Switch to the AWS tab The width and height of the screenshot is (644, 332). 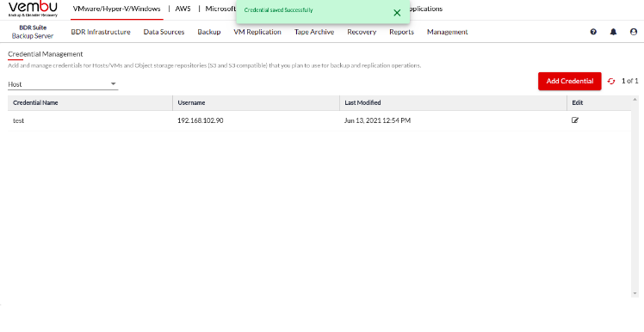tap(183, 9)
